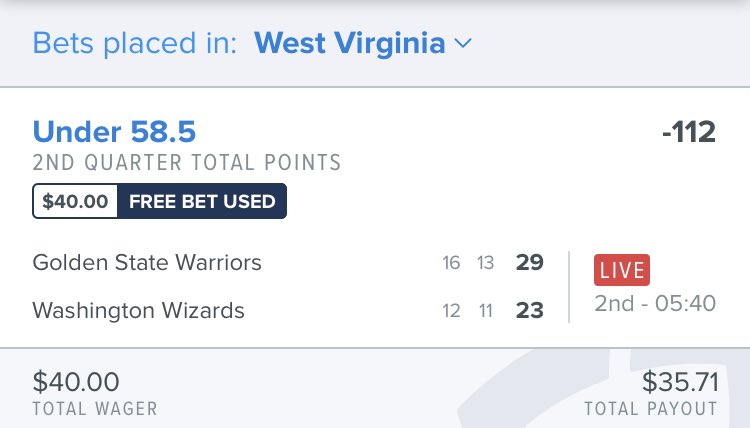Select the Wizards first quarter score 12
The image size is (750, 428).
[451, 311]
